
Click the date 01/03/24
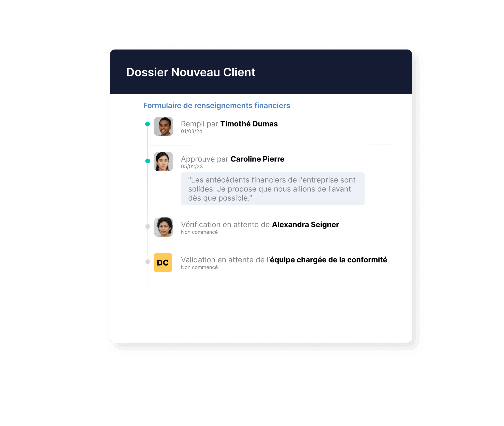pyautogui.click(x=191, y=131)
